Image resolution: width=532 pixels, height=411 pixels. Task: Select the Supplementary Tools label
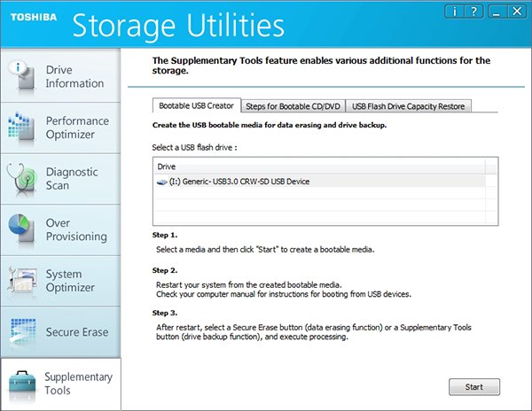coord(78,384)
